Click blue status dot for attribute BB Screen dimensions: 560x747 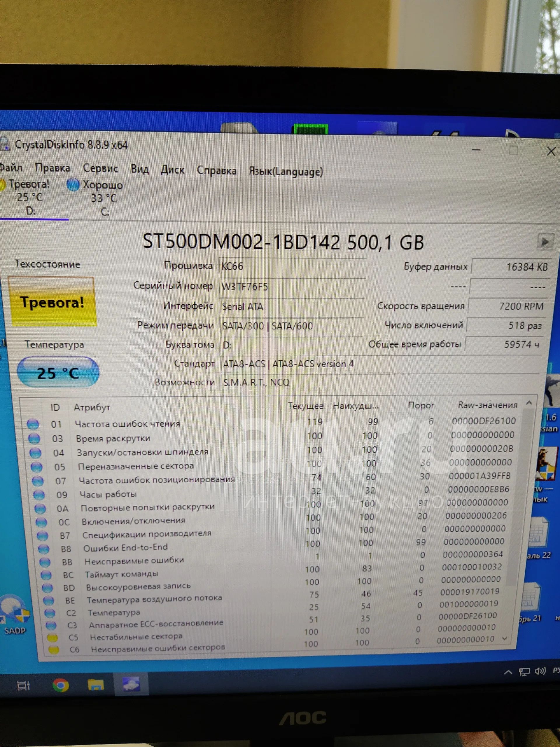(45, 562)
